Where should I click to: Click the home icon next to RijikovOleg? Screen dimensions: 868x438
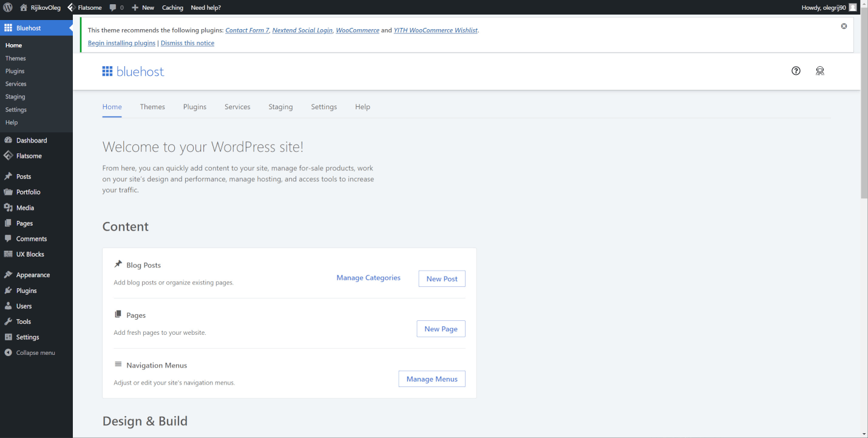coord(24,7)
